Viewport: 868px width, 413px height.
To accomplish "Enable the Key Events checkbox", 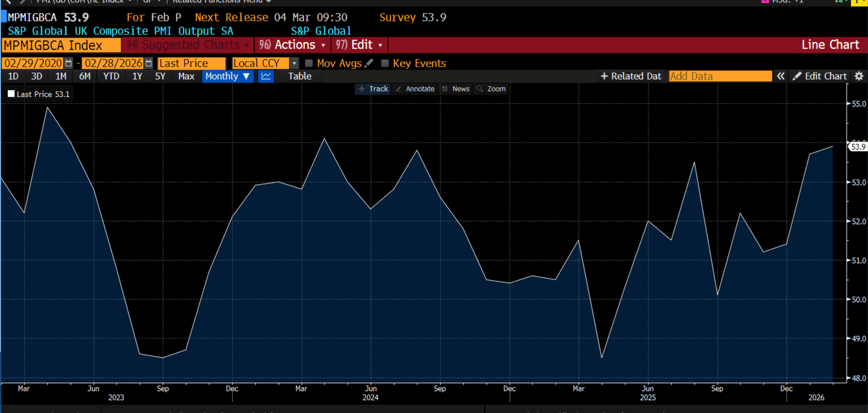I will [x=385, y=63].
